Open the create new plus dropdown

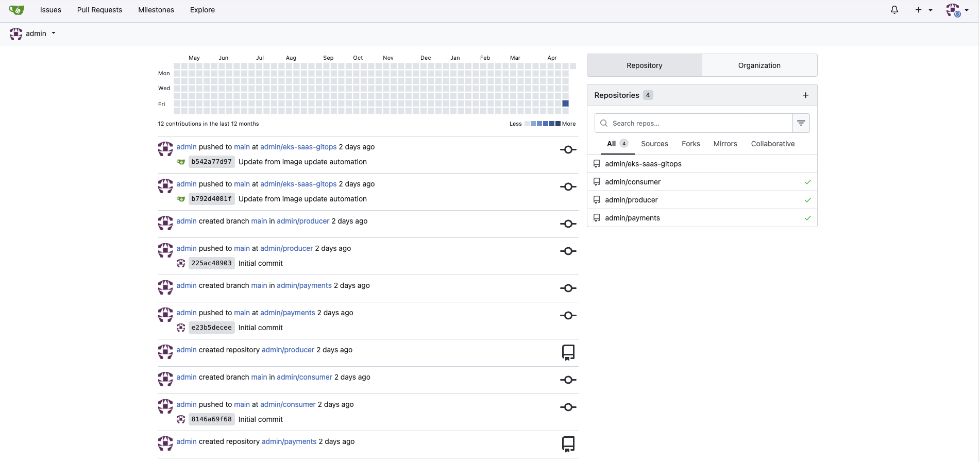tap(923, 10)
